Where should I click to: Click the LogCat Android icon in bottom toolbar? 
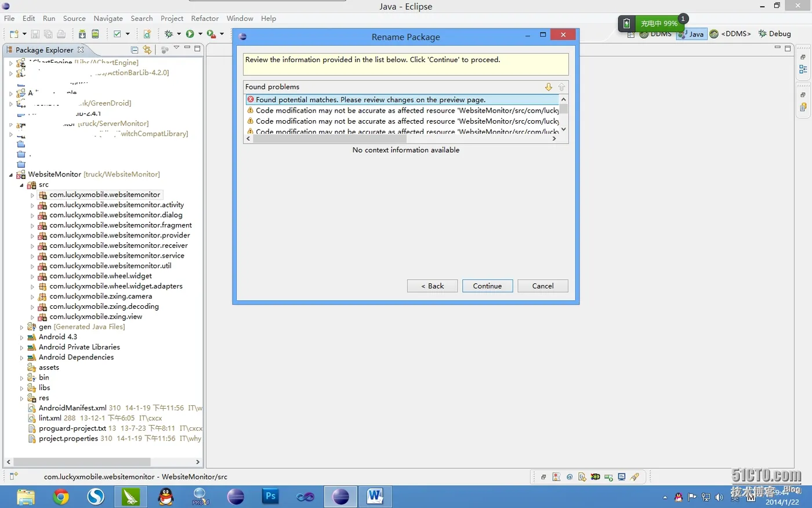coord(596,477)
